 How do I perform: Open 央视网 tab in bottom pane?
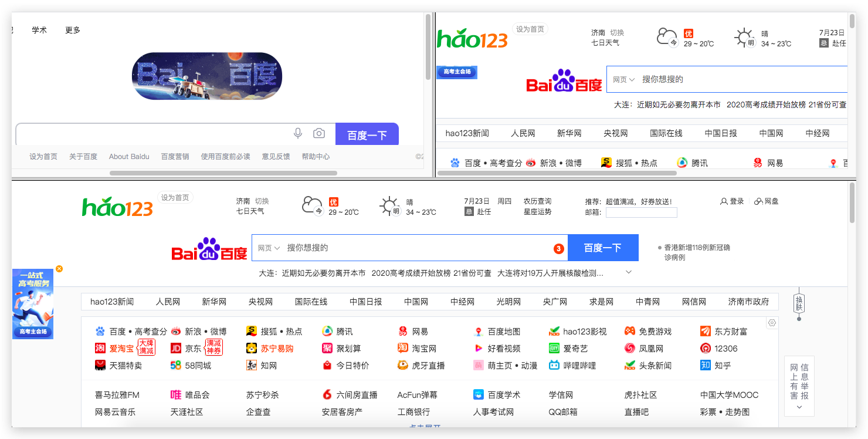[260, 302]
